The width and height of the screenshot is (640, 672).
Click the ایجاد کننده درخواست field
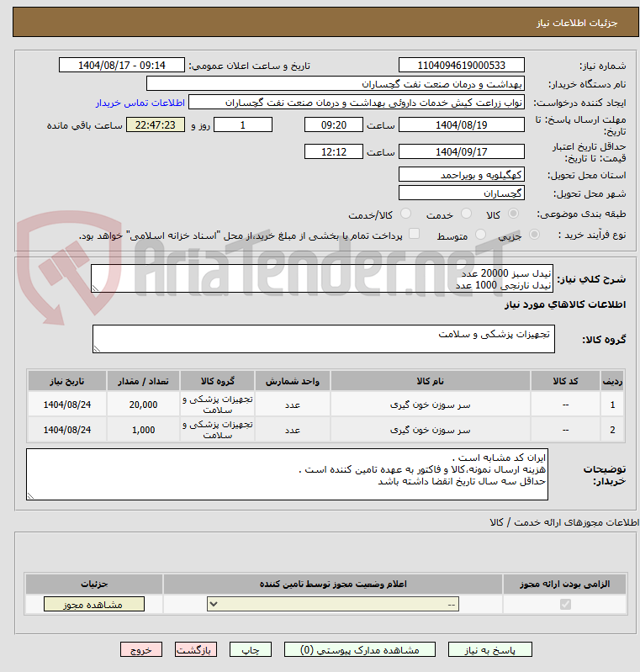357,103
